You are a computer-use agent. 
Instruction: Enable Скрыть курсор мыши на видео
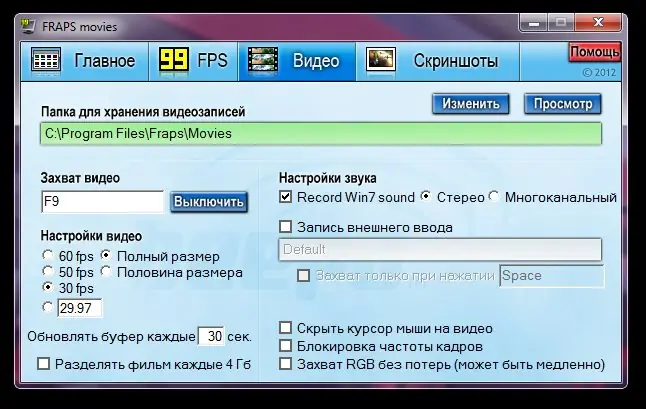point(286,328)
